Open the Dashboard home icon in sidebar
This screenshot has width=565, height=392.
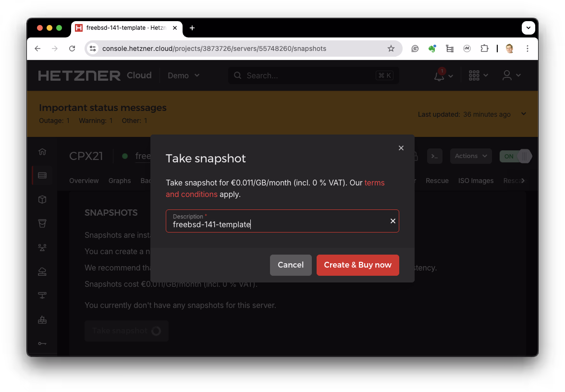coord(42,152)
